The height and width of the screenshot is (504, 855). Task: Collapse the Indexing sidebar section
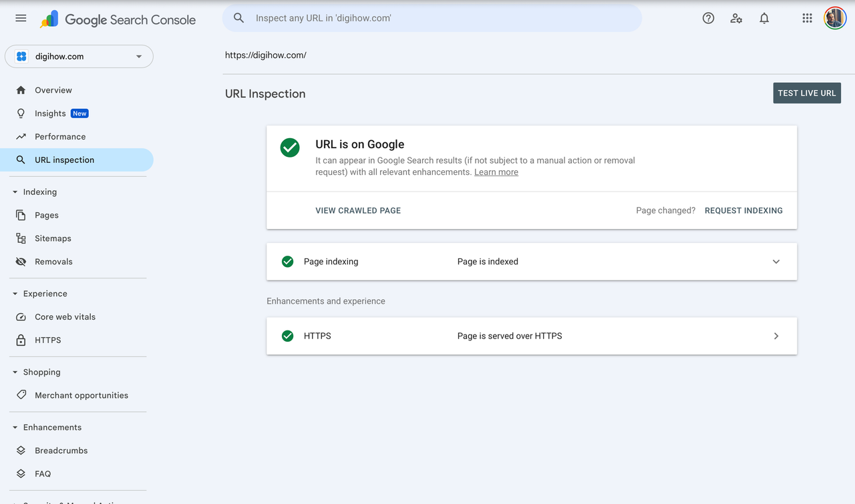(x=15, y=192)
